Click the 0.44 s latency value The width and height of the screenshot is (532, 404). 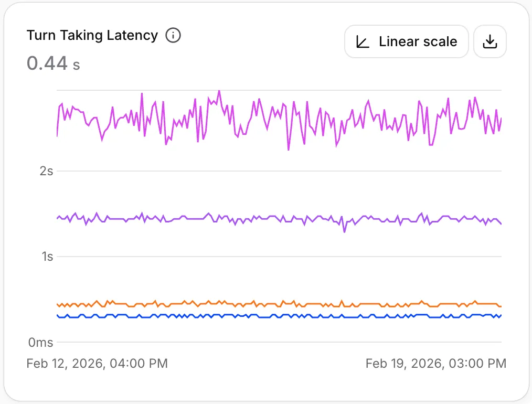coord(54,63)
